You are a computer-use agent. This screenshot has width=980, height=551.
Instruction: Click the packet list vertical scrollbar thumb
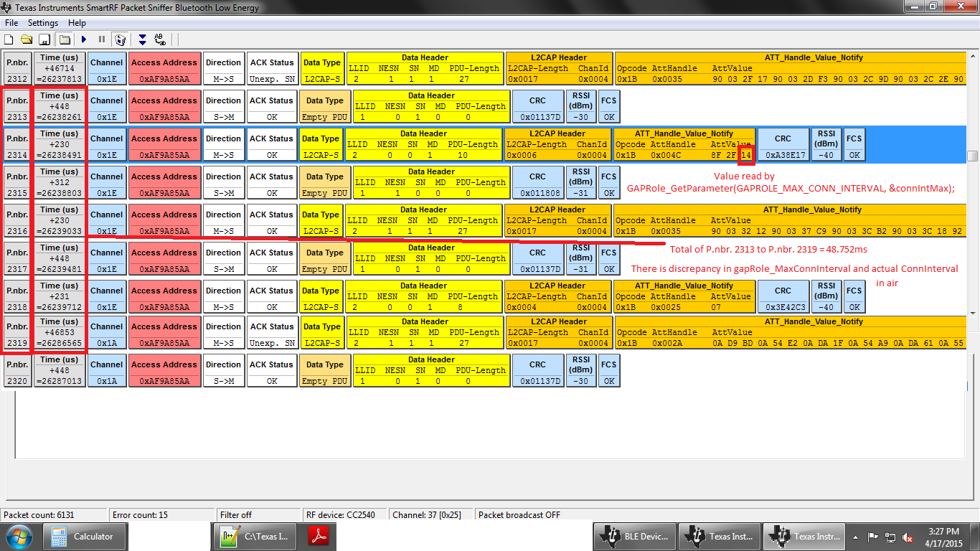point(973,156)
